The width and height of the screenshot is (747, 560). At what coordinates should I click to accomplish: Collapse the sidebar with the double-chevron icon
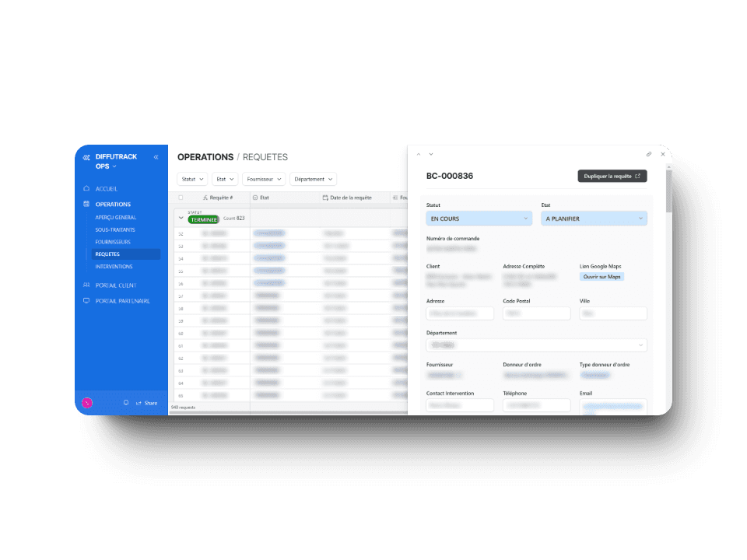(x=156, y=156)
